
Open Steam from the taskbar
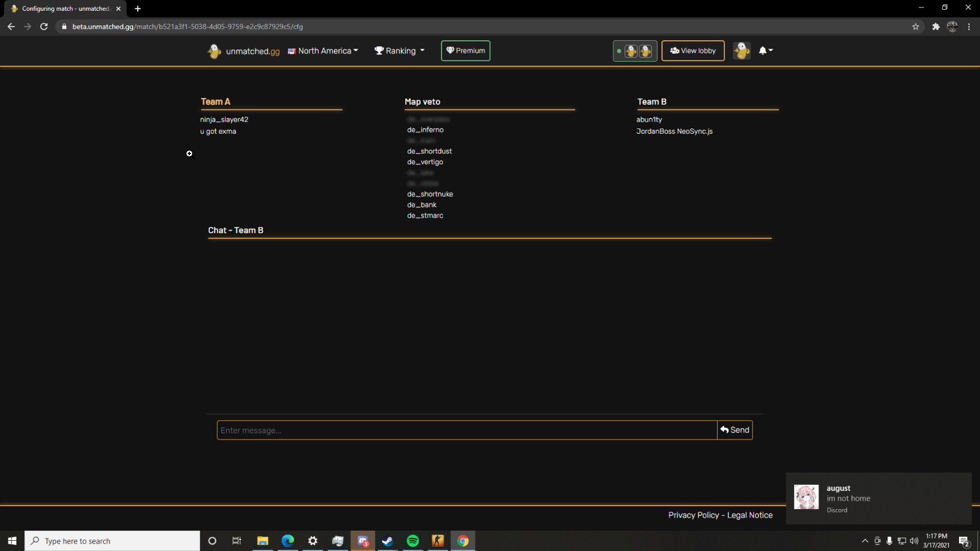(388, 541)
